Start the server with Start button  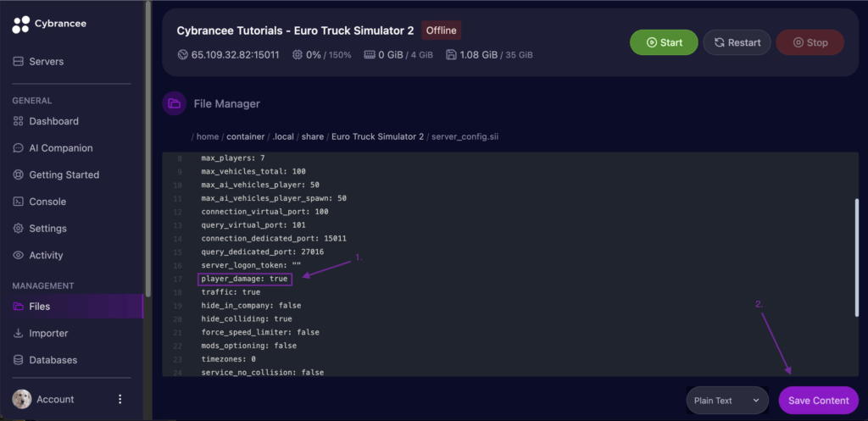664,42
